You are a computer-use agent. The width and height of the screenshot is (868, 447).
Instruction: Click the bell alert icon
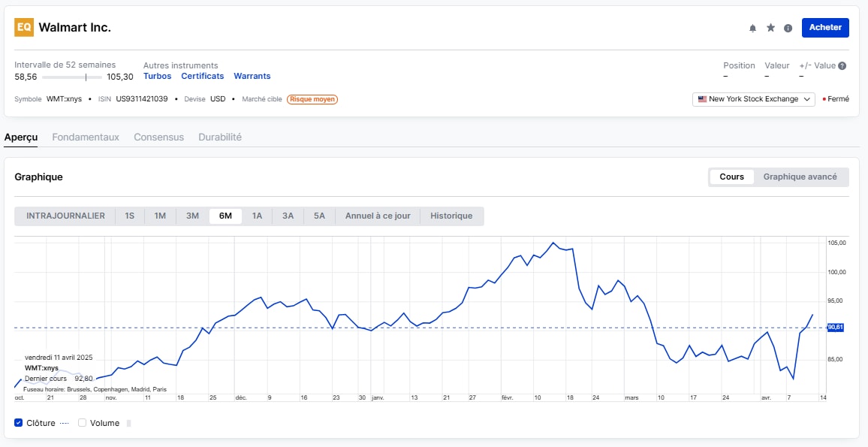(752, 28)
